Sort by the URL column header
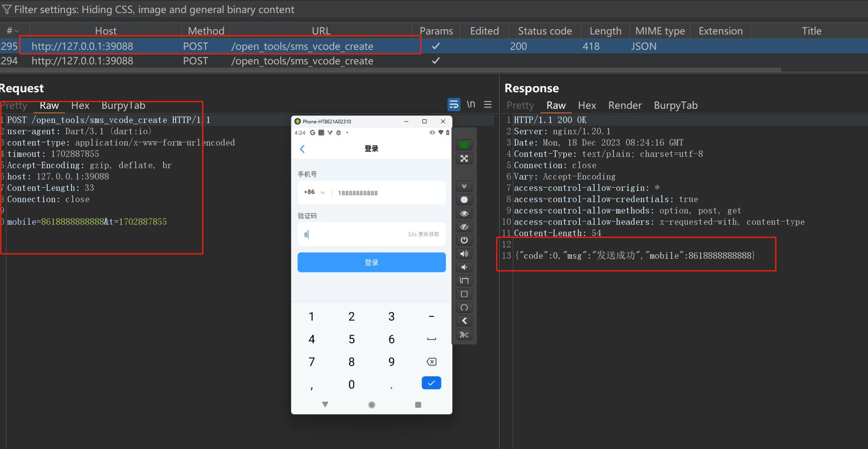 (x=321, y=31)
